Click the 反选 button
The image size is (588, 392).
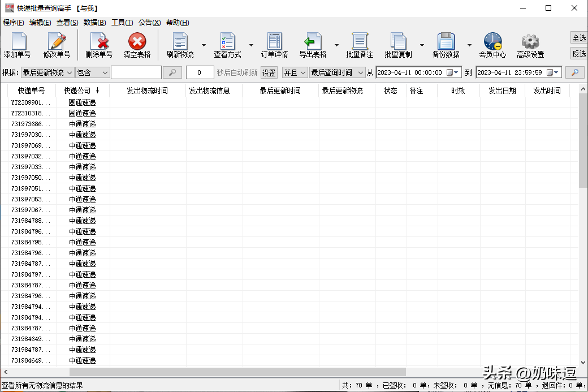tap(579, 54)
